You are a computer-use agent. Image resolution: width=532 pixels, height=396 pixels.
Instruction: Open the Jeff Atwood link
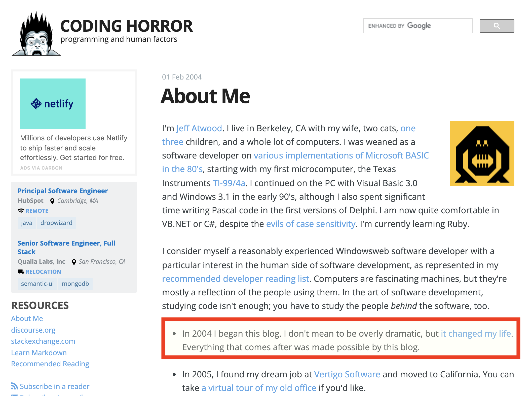point(199,128)
